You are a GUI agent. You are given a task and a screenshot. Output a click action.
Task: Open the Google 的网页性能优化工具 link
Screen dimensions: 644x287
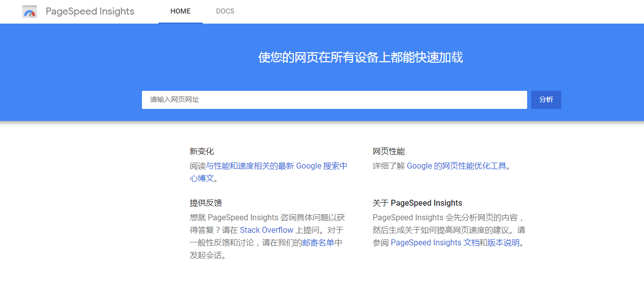[x=456, y=166]
